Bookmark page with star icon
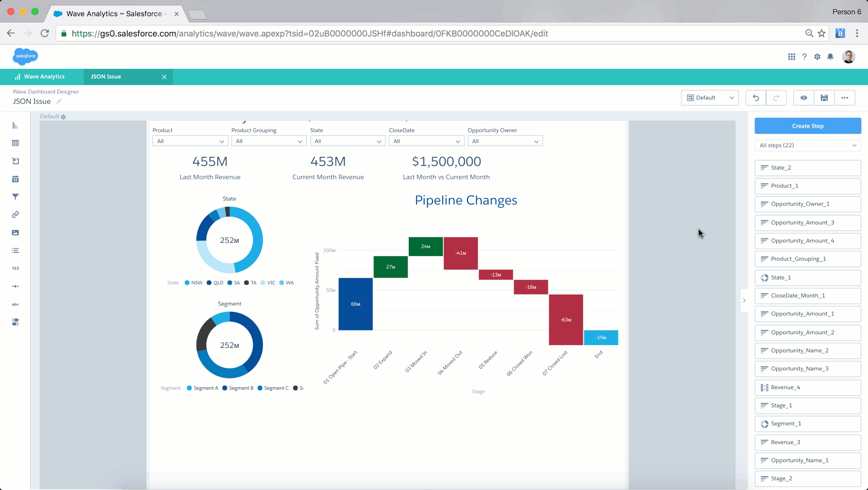This screenshot has height=490, width=868. 821,33
